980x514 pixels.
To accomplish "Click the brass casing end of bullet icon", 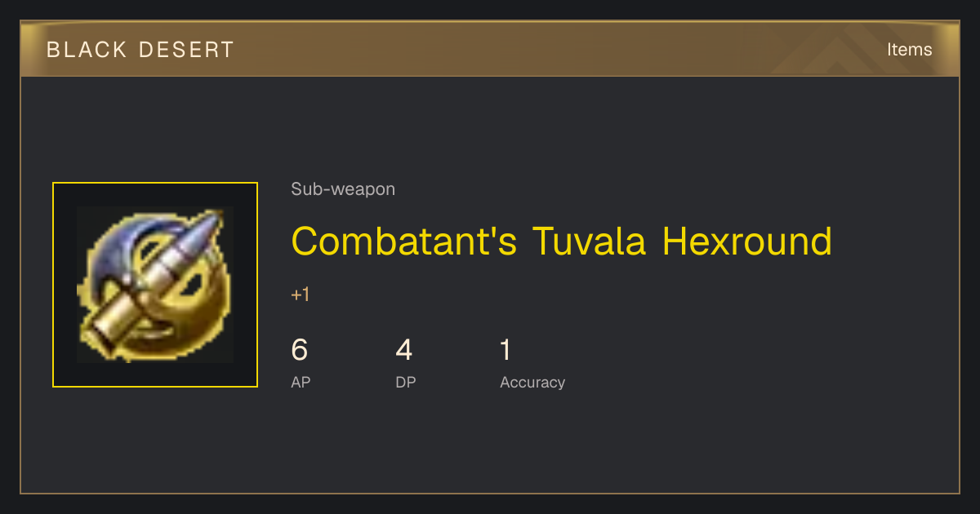I will point(108,326).
